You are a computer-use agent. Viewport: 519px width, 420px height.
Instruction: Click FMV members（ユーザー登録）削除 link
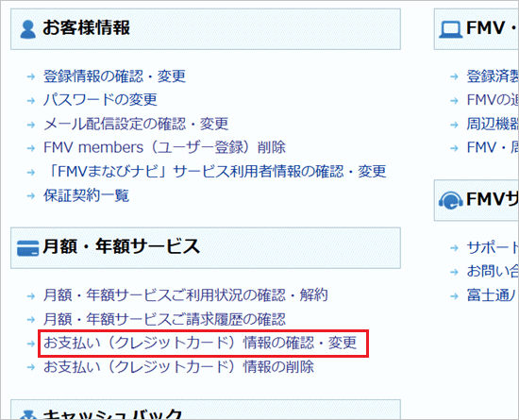164,147
